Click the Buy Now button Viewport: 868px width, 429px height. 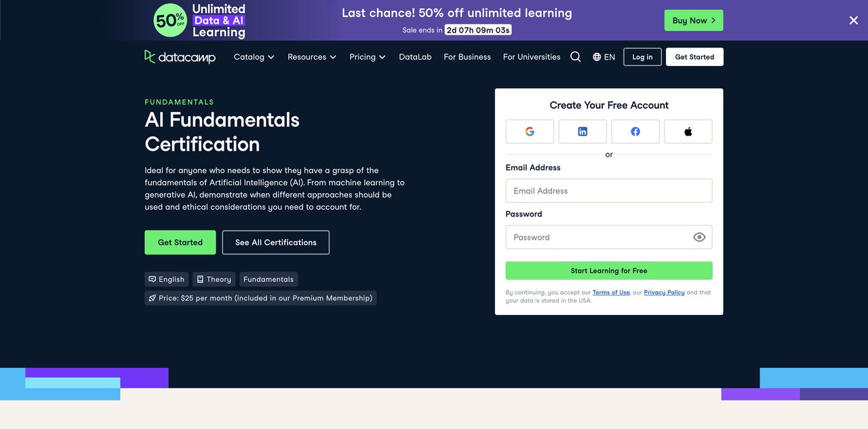(x=694, y=20)
